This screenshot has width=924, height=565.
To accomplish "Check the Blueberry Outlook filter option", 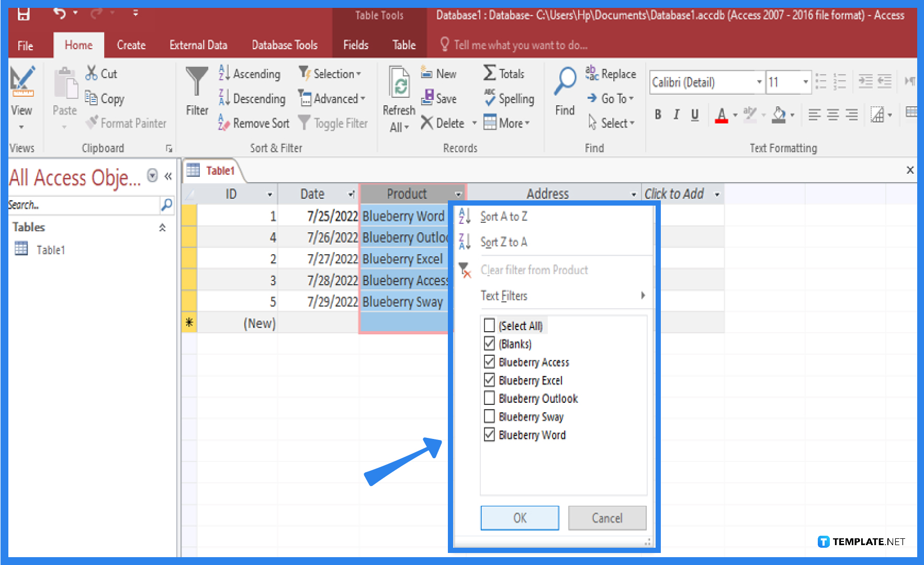I will pos(489,398).
